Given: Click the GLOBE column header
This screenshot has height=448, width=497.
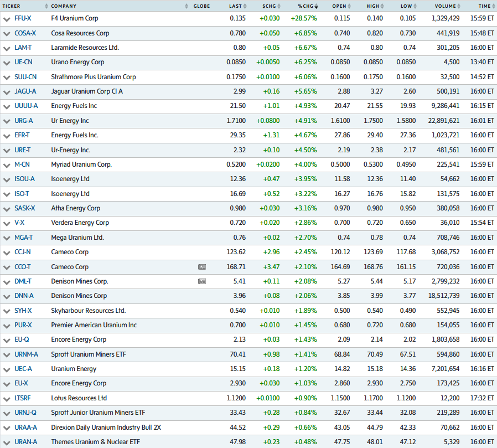Looking at the screenshot, I should (x=201, y=6).
